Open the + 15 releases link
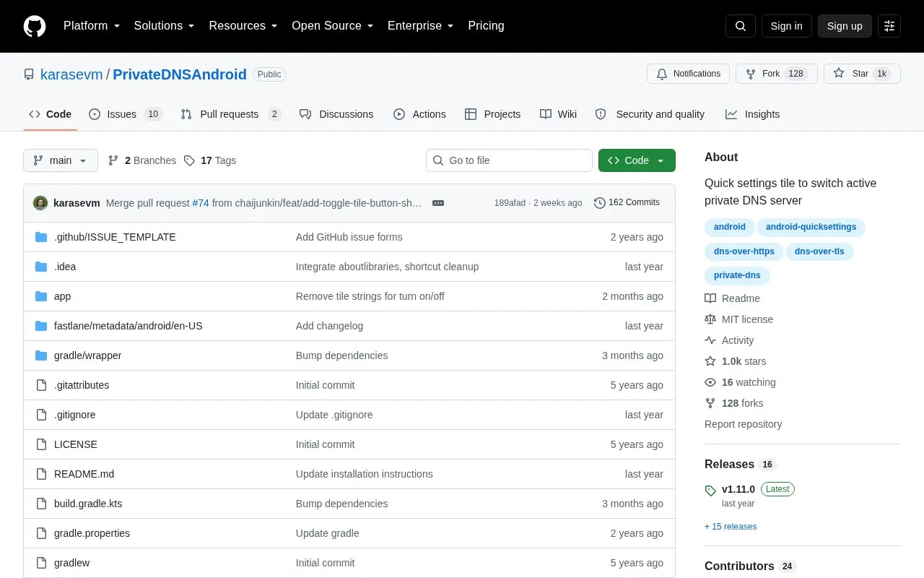This screenshot has width=924, height=578. click(731, 527)
